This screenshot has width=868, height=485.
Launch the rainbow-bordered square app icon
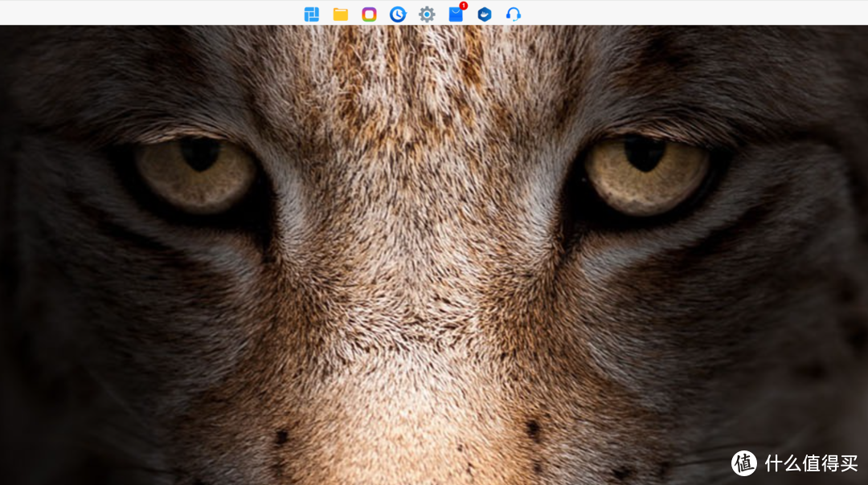point(369,14)
